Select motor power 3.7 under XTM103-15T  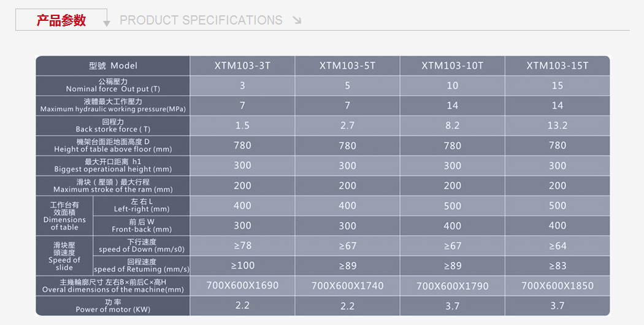[x=558, y=306]
